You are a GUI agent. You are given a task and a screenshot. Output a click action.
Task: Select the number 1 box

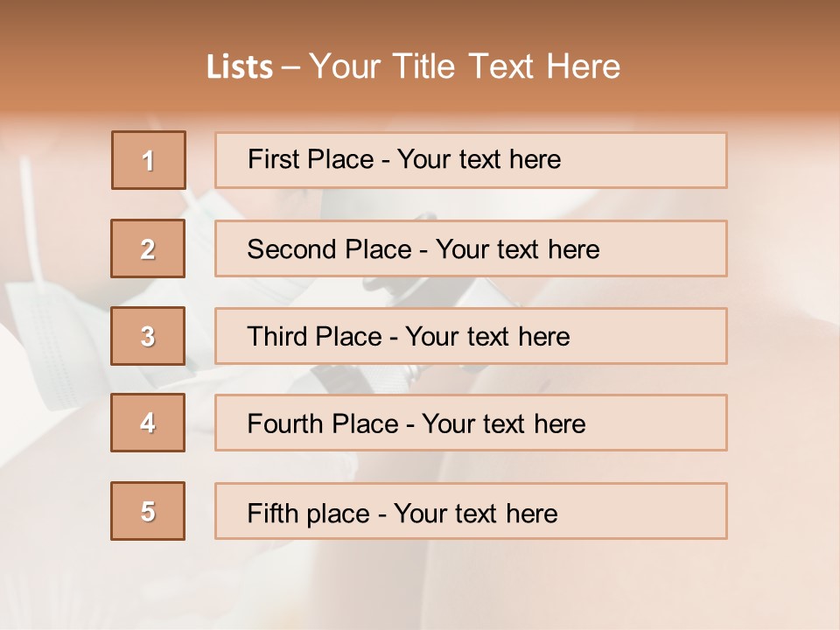click(149, 160)
